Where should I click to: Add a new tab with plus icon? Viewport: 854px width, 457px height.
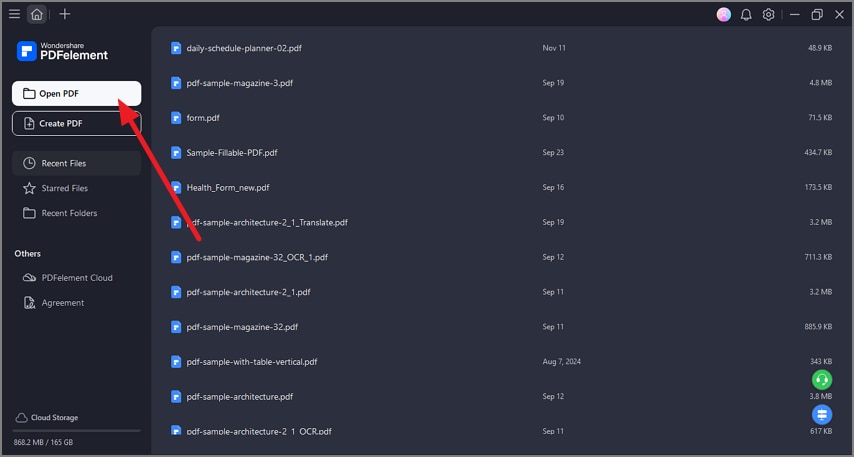[65, 14]
